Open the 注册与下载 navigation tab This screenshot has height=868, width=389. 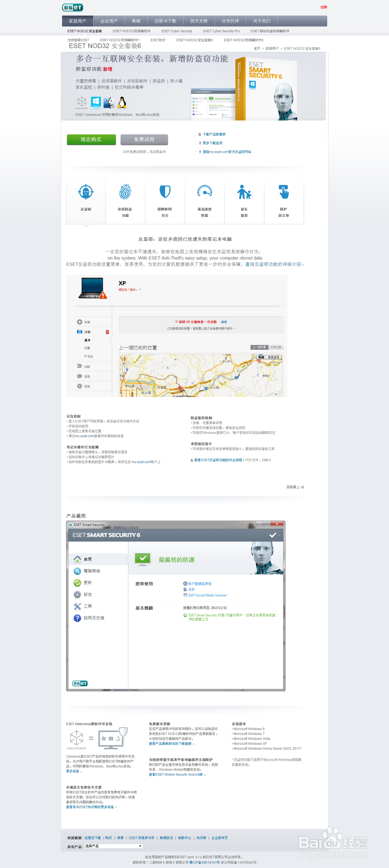165,21
